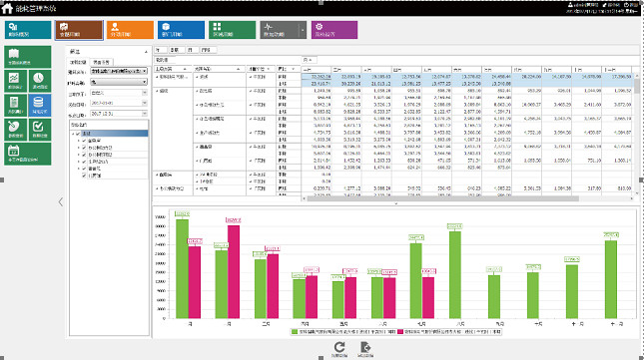The height and width of the screenshot is (360, 644).
Task: Select the brown tile with chart icon
Action: 79,30
